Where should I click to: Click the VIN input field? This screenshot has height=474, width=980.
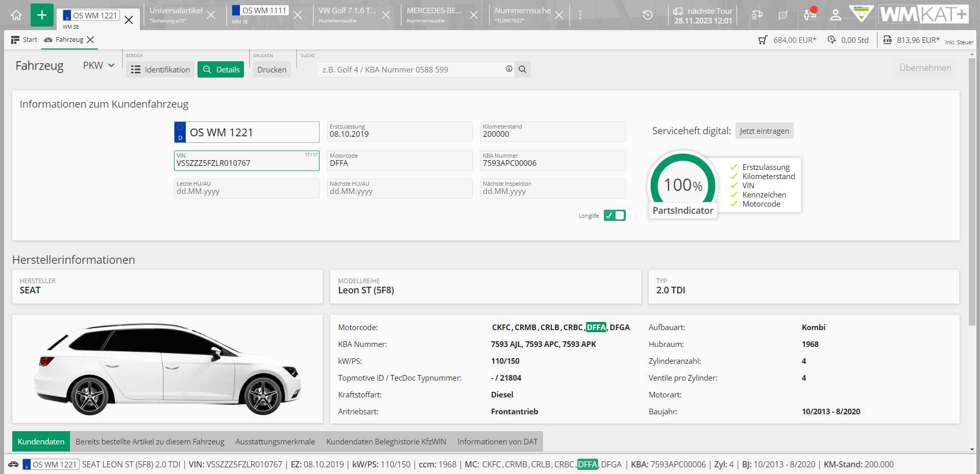pos(247,160)
